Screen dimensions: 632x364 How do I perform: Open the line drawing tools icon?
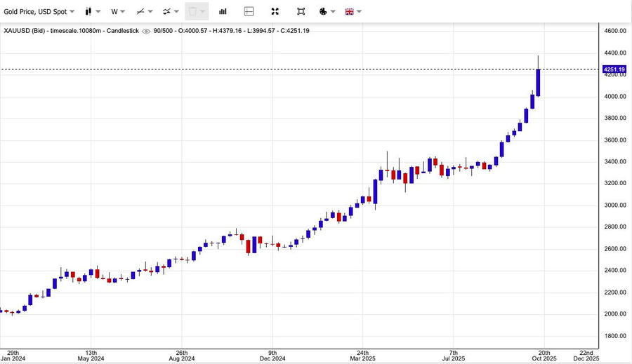140,11
